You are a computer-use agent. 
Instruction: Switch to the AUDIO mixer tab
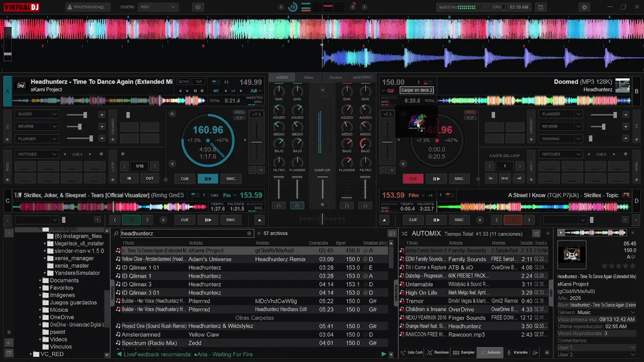[x=282, y=77]
